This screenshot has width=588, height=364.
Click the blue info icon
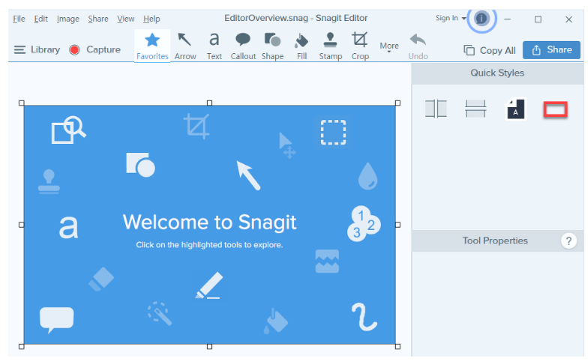(481, 18)
